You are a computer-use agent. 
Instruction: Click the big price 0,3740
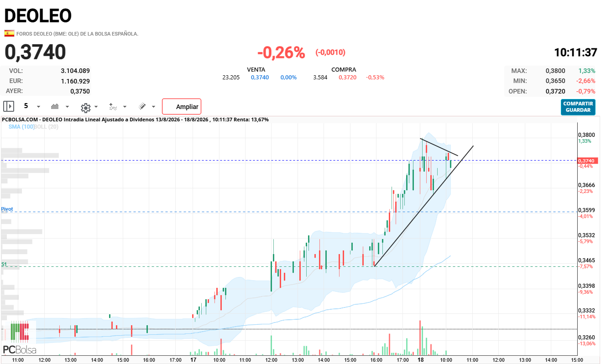click(35, 52)
